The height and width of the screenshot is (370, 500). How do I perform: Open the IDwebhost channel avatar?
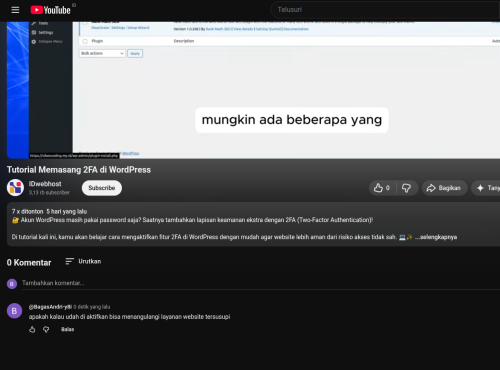pos(15,188)
